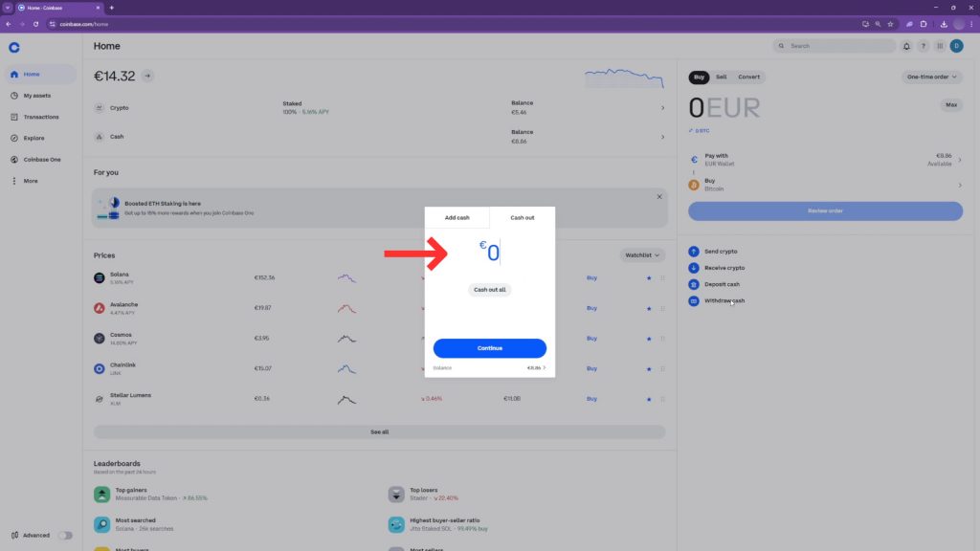Select the Convert tab
The width and height of the screenshot is (980, 551).
click(x=748, y=77)
